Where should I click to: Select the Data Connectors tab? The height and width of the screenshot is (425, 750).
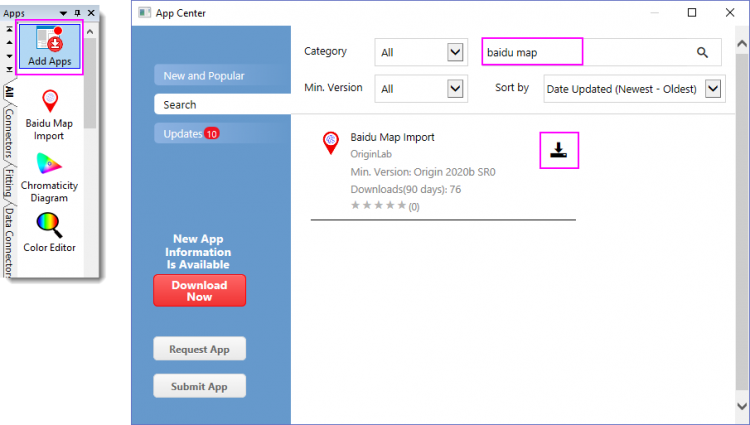[9, 241]
